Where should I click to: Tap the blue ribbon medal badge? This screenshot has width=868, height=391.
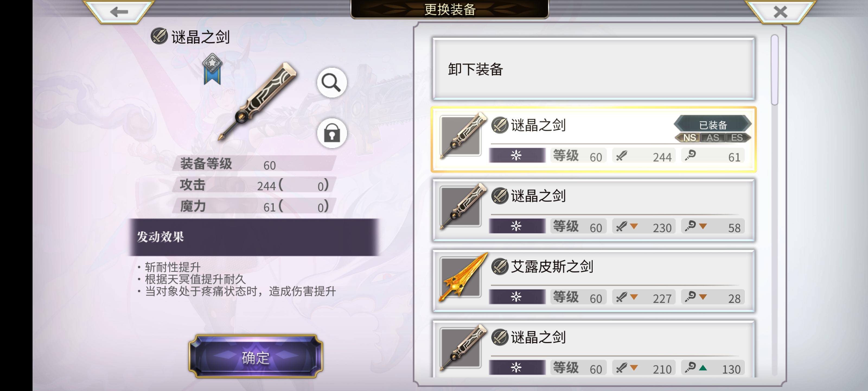[212, 69]
